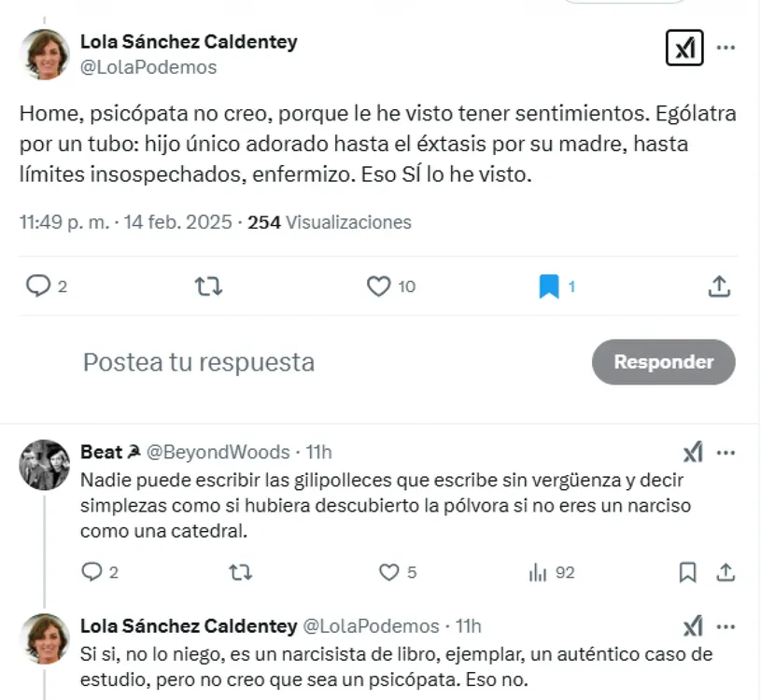Screen dimensions: 761x700
Task: Click Grok icon on Beat's reply
Action: [692, 453]
